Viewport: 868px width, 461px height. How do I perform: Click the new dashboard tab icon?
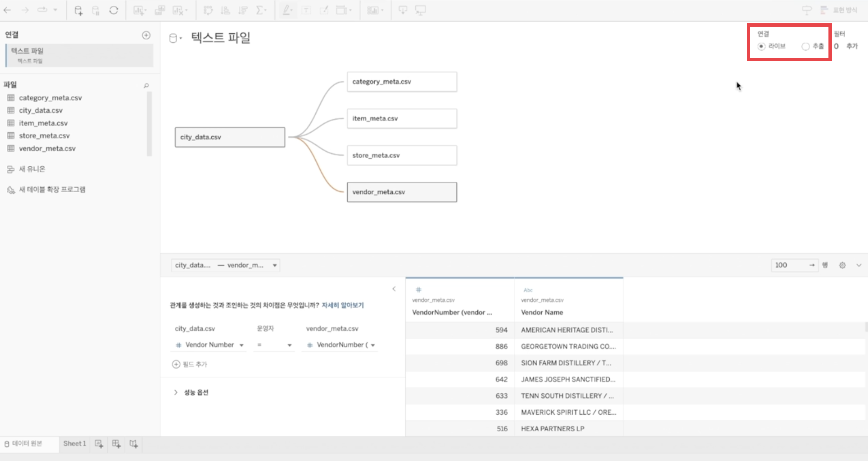click(116, 444)
